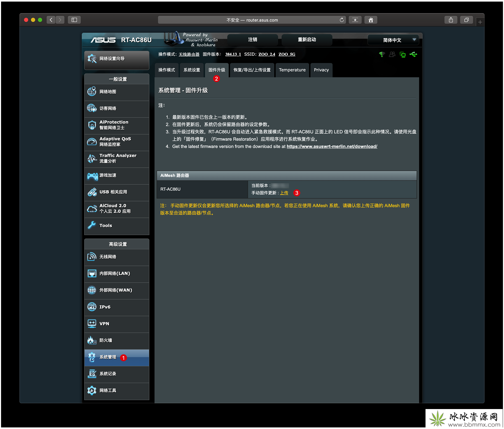The width and height of the screenshot is (504, 429).
Task: Click the AiMesh 路由器 table header
Action: pos(287,176)
